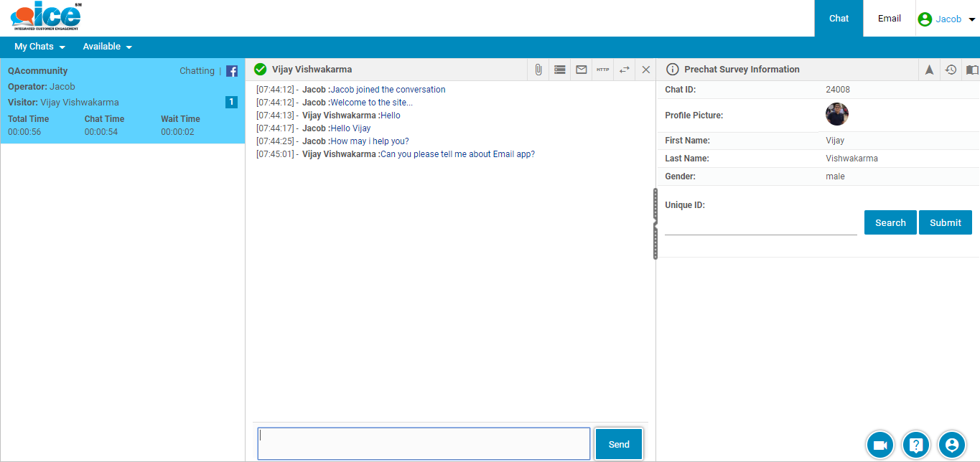This screenshot has width=980, height=462.
Task: Open chat history clock icon
Action: coord(951,70)
